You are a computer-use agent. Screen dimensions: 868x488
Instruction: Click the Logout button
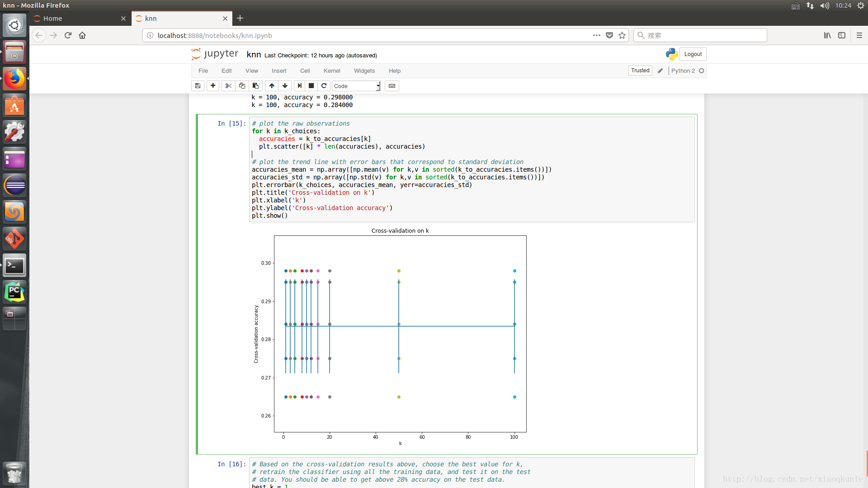pyautogui.click(x=693, y=54)
